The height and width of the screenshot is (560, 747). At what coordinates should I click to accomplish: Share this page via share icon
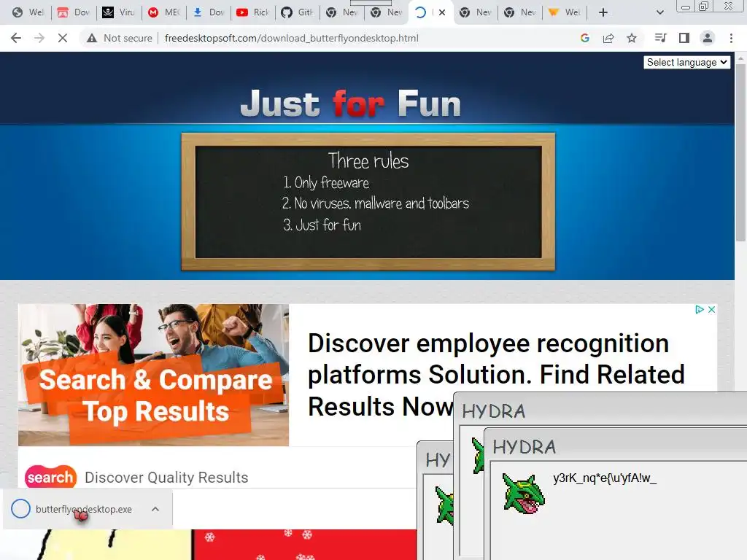[x=608, y=38]
